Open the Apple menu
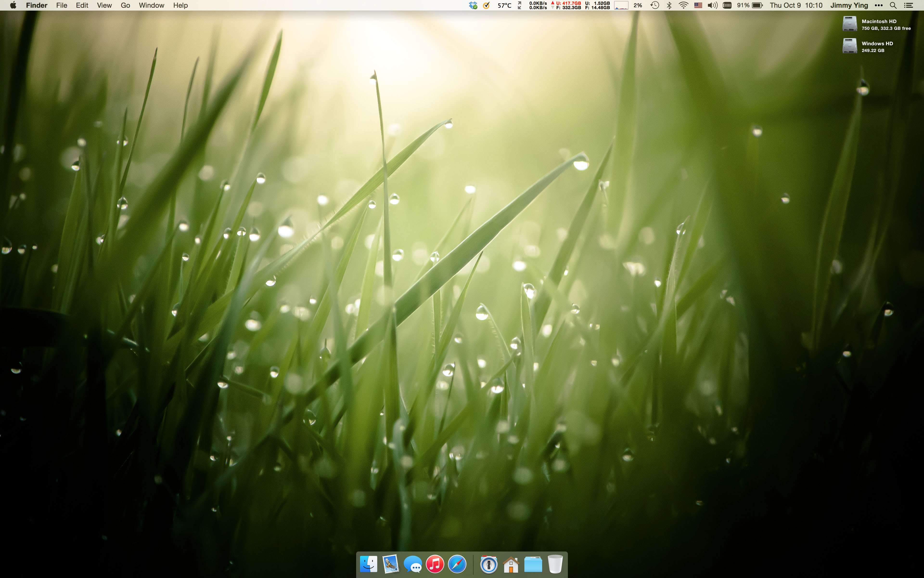 tap(13, 5)
